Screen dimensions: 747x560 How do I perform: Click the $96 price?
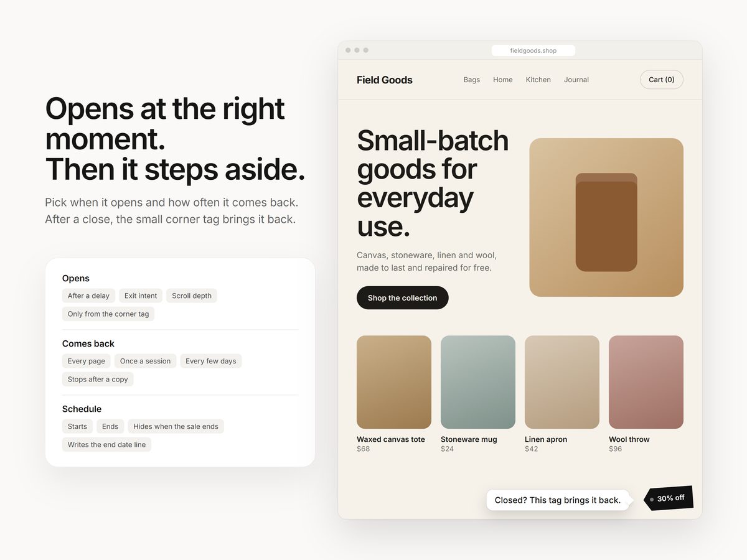click(x=616, y=449)
